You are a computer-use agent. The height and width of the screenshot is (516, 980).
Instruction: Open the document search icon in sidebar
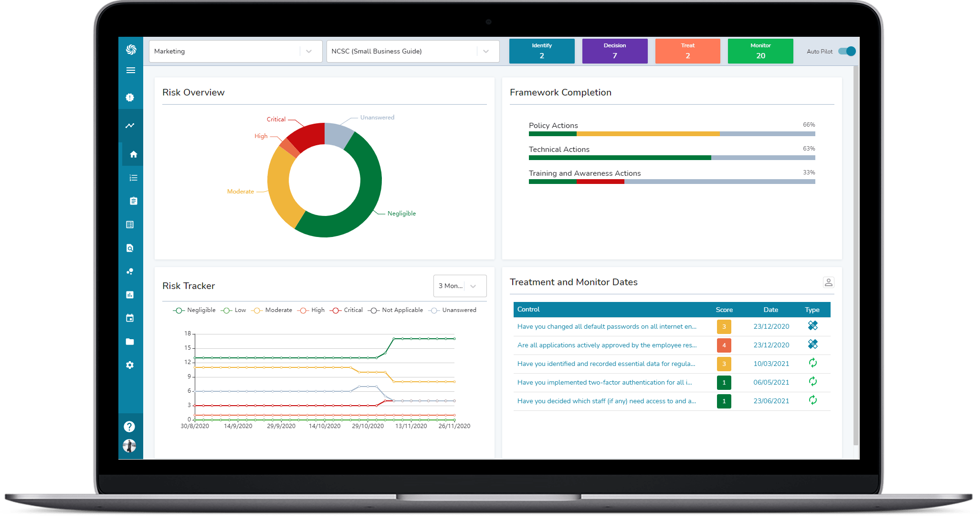click(x=130, y=248)
